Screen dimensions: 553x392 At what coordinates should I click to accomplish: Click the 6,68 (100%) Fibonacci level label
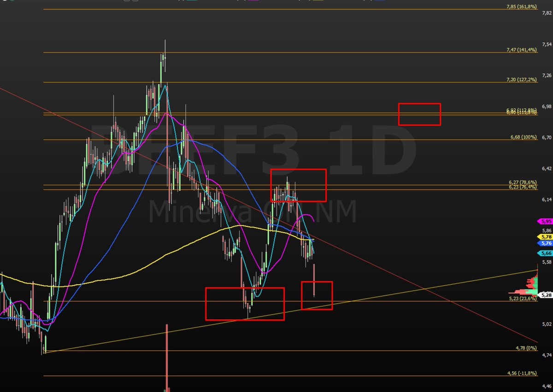(524, 137)
